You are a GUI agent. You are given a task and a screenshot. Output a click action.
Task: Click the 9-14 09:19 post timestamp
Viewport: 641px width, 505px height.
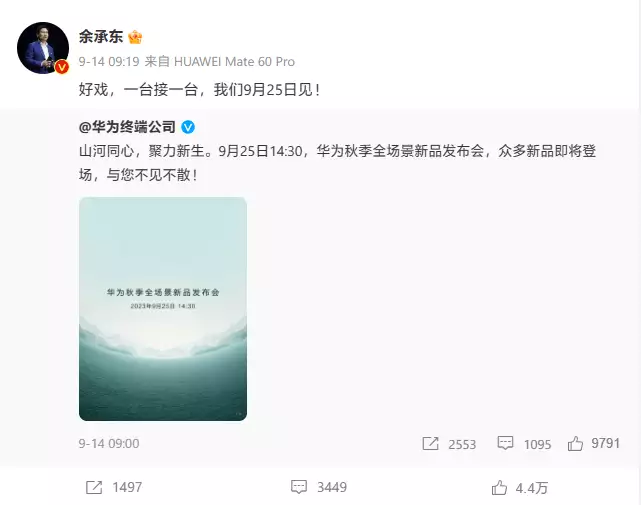[x=109, y=62]
